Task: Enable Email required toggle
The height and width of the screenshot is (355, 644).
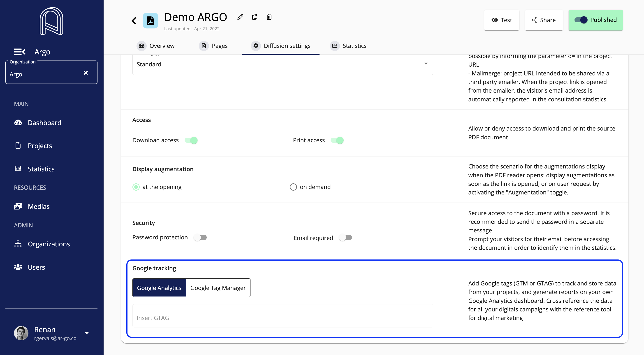Action: pos(345,237)
